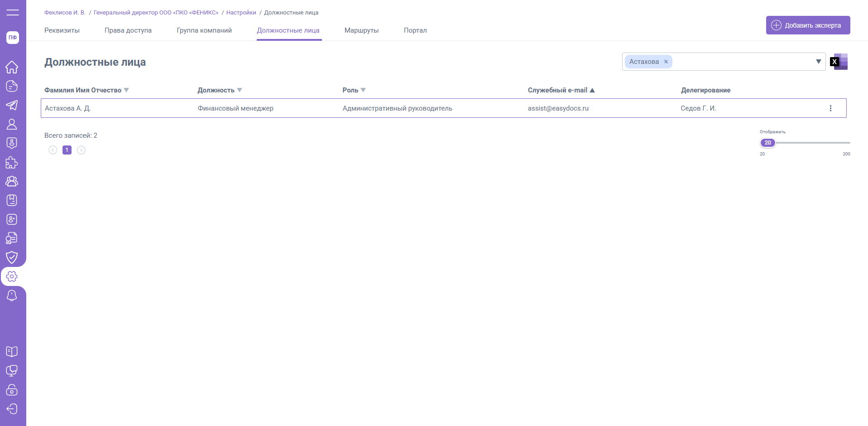Sort by Должность column
868x426 pixels.
pyautogui.click(x=220, y=90)
